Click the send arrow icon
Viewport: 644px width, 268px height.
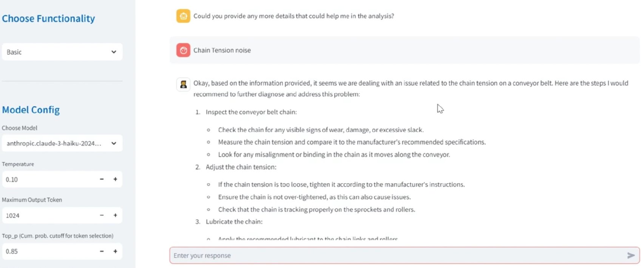pyautogui.click(x=631, y=256)
